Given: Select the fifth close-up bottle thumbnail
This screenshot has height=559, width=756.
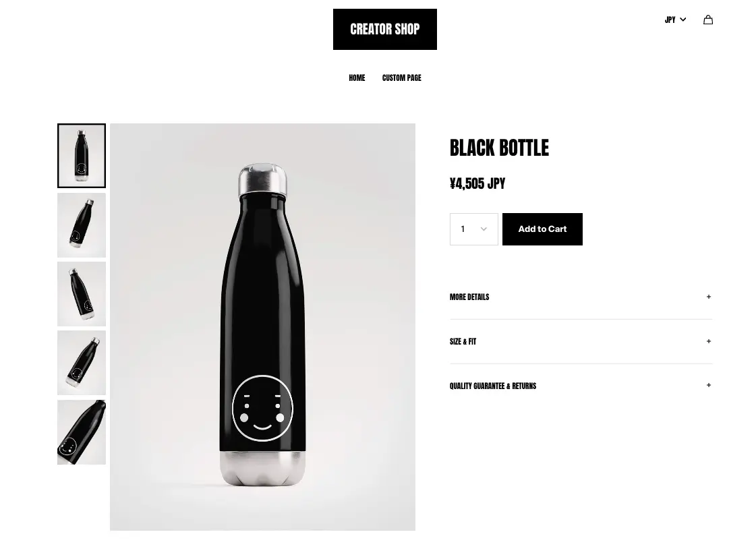Looking at the screenshot, I should (82, 432).
